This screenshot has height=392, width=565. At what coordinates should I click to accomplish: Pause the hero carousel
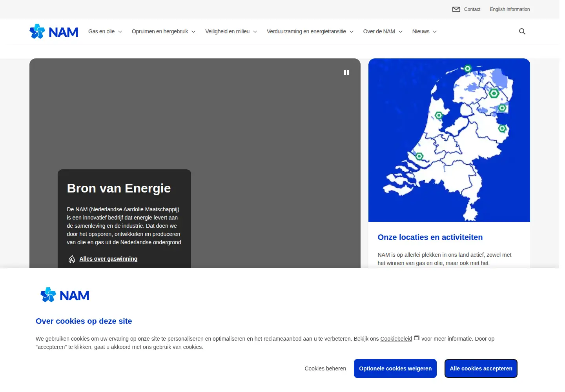point(346,73)
